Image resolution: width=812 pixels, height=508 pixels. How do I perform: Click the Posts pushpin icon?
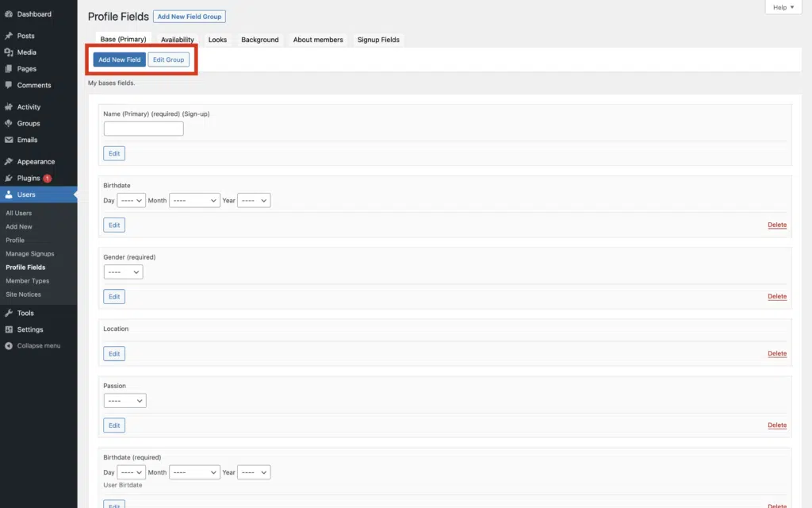tap(9, 36)
